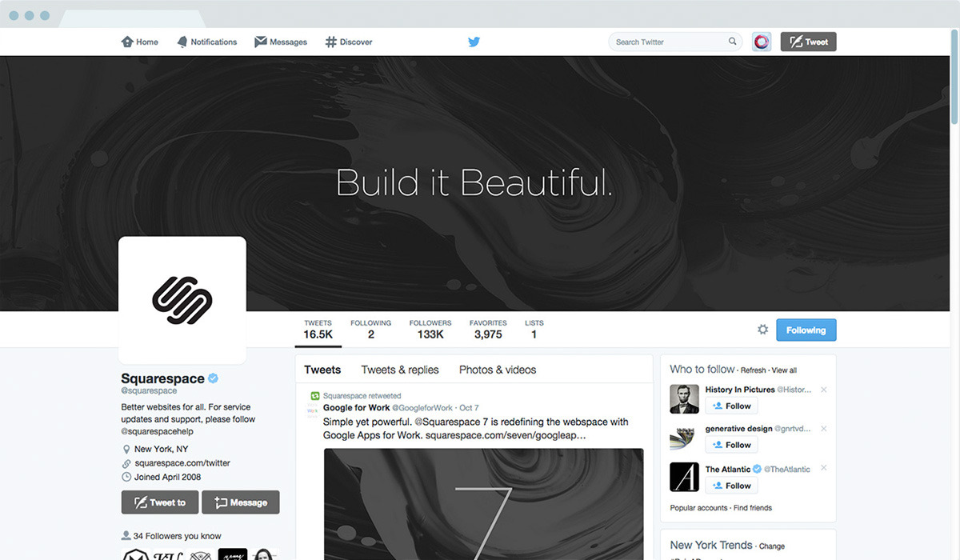Image resolution: width=960 pixels, height=560 pixels.
Task: Click the Google for Work avatar in the tweet
Action: tap(312, 411)
